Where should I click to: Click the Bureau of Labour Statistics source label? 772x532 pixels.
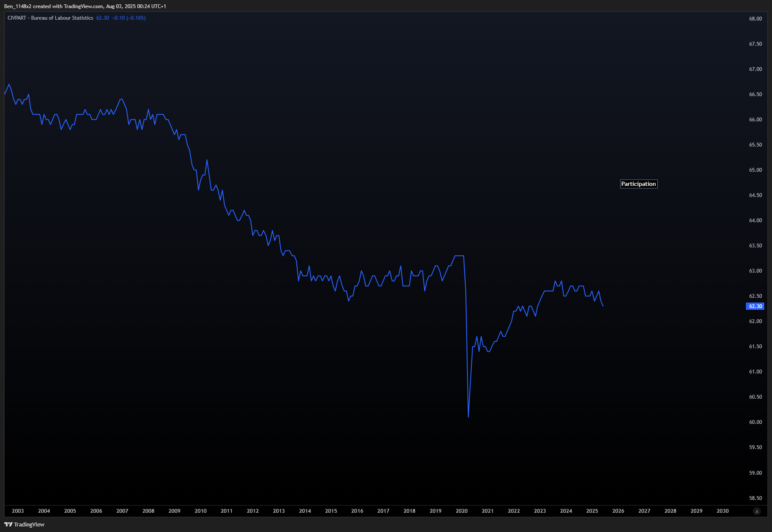(x=62, y=18)
